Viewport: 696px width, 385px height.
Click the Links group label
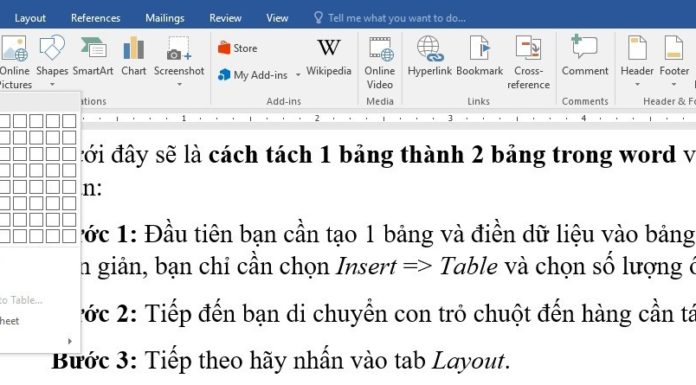(x=478, y=101)
